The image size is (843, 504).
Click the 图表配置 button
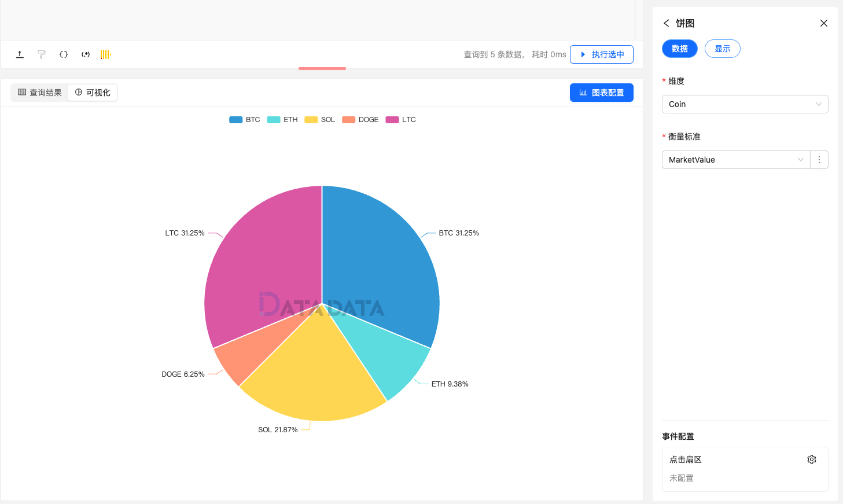tap(602, 93)
